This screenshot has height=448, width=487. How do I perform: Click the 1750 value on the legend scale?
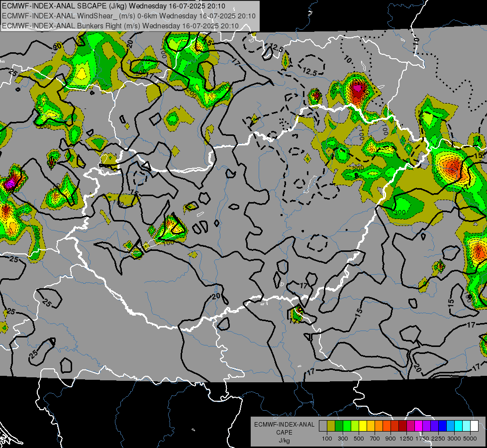click(x=422, y=439)
